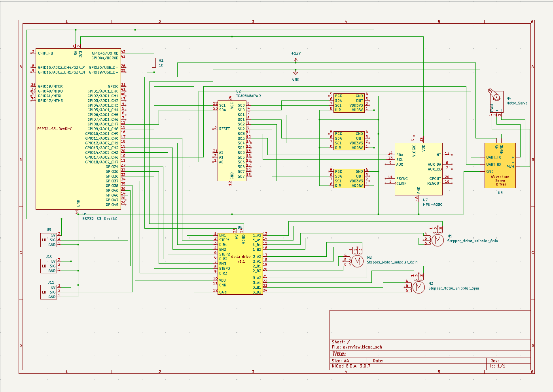The height and width of the screenshot is (392, 553).
Task: Select the KiCad E.D.A. 9.0.7 text
Action: point(351,366)
